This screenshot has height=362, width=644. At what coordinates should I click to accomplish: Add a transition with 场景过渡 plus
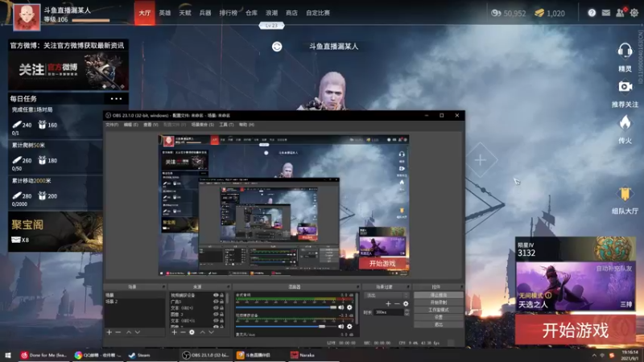[x=388, y=304]
